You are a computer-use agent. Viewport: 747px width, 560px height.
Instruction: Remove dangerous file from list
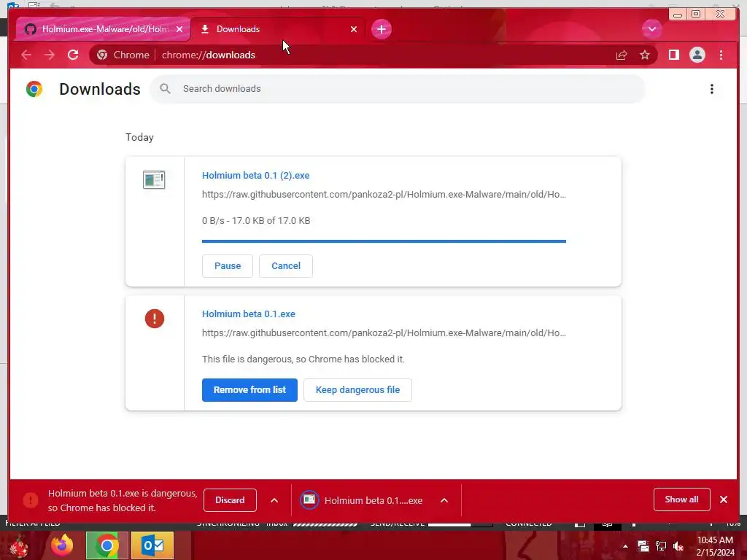249,390
